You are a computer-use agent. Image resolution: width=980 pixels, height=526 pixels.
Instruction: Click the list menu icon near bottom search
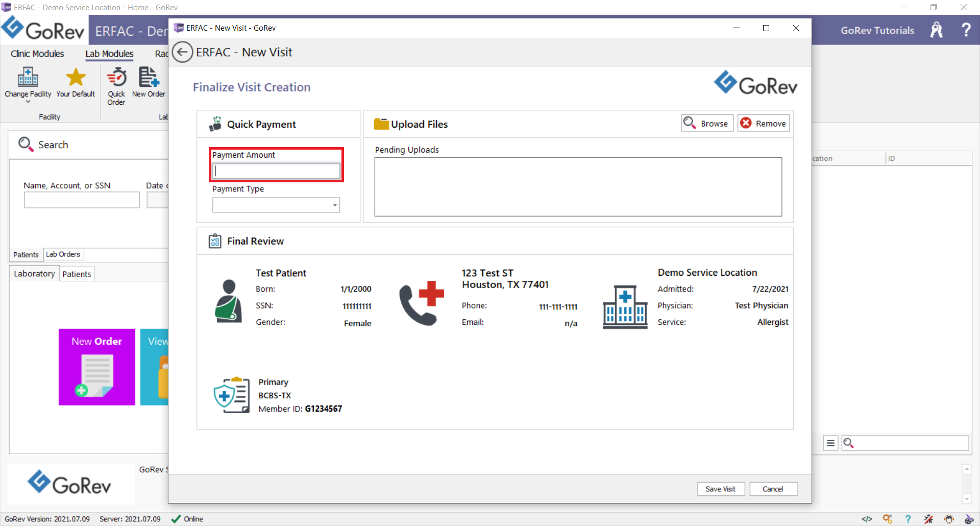[x=831, y=443]
